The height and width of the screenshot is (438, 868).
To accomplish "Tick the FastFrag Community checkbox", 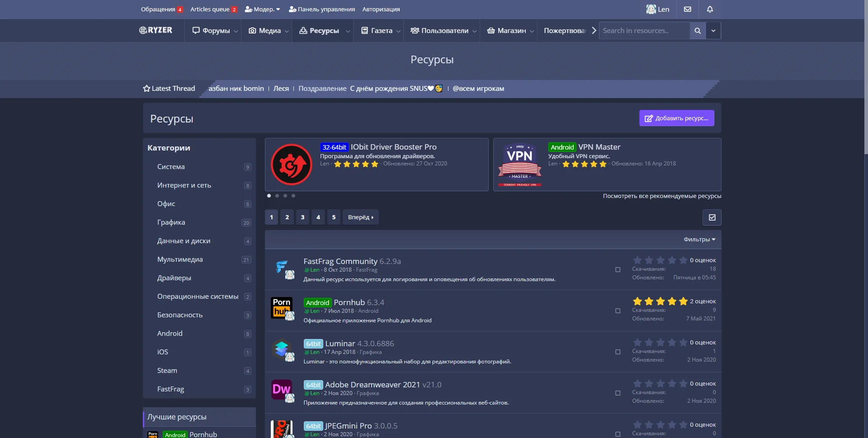I will pyautogui.click(x=618, y=270).
